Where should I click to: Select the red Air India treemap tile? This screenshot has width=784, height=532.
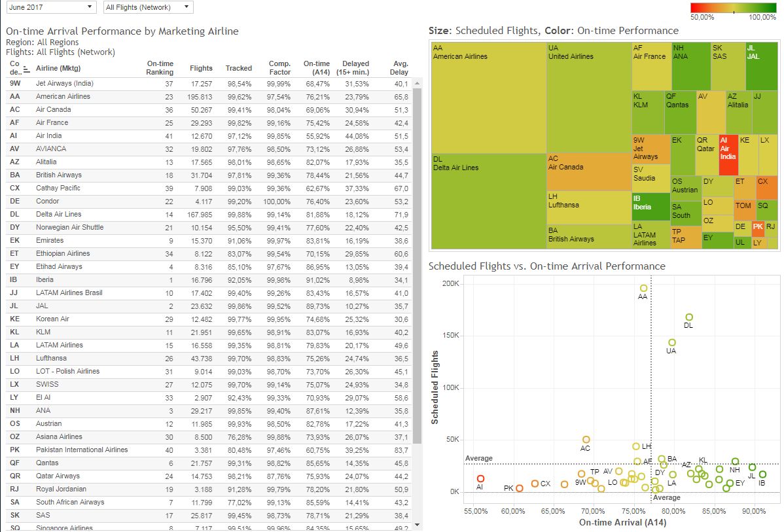(x=728, y=155)
